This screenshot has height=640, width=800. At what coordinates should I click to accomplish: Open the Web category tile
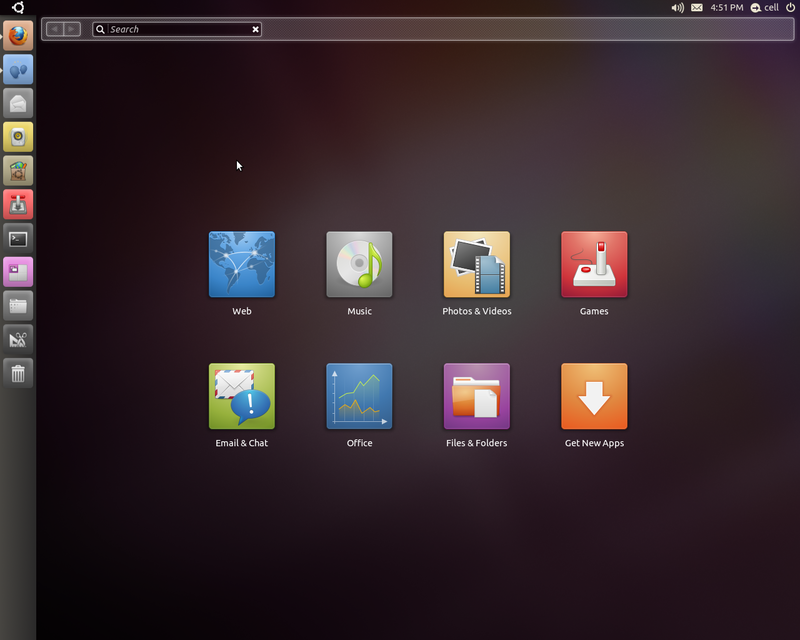pyautogui.click(x=242, y=264)
